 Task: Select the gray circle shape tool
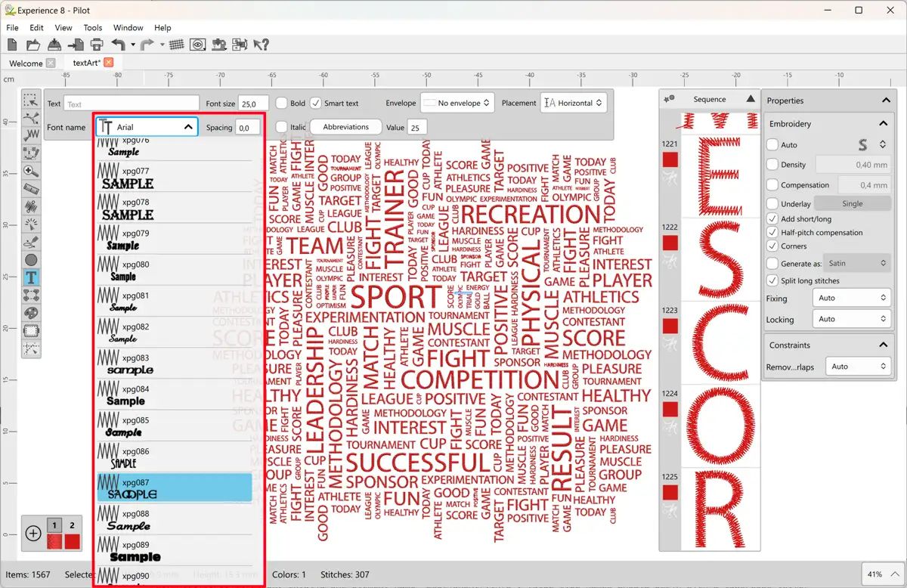click(x=31, y=260)
